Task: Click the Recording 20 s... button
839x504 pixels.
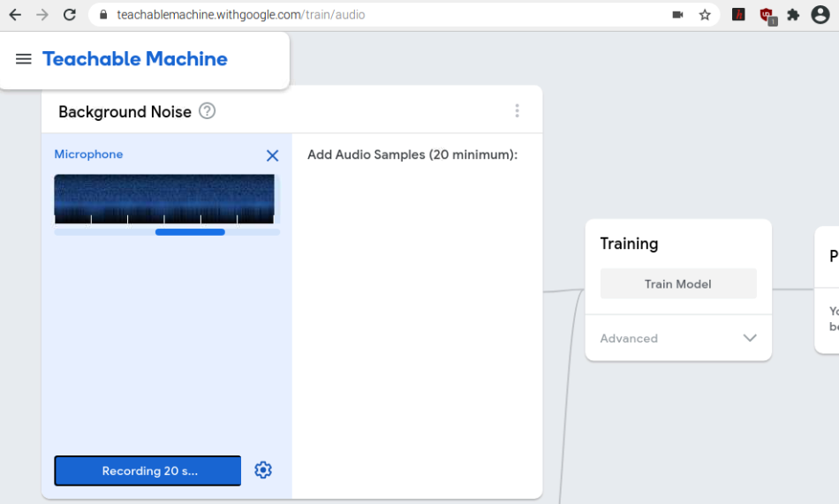Action: click(x=147, y=470)
